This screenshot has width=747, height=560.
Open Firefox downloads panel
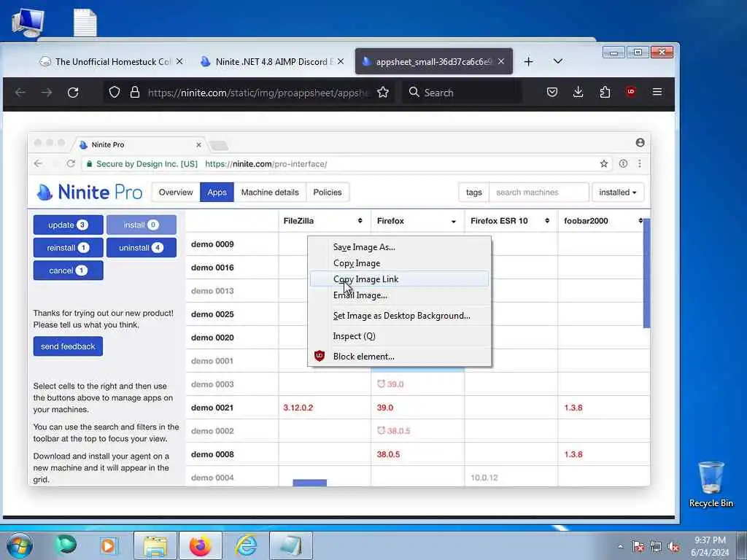(578, 92)
